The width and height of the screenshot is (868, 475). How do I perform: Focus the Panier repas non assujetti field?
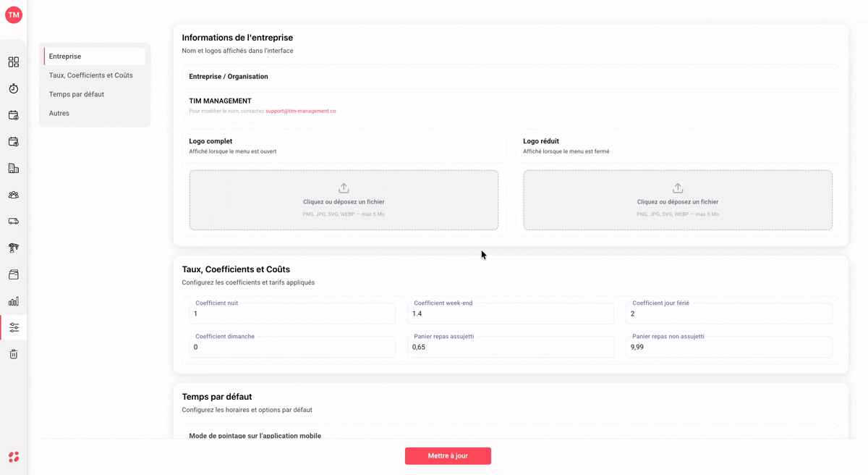coord(729,347)
